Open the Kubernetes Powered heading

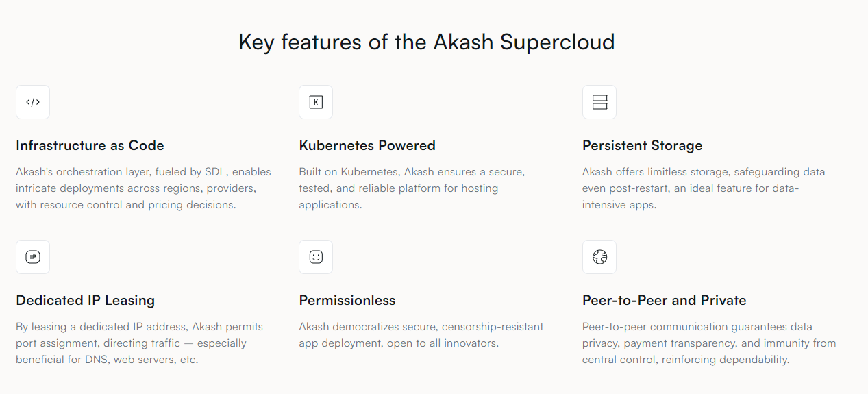point(367,145)
